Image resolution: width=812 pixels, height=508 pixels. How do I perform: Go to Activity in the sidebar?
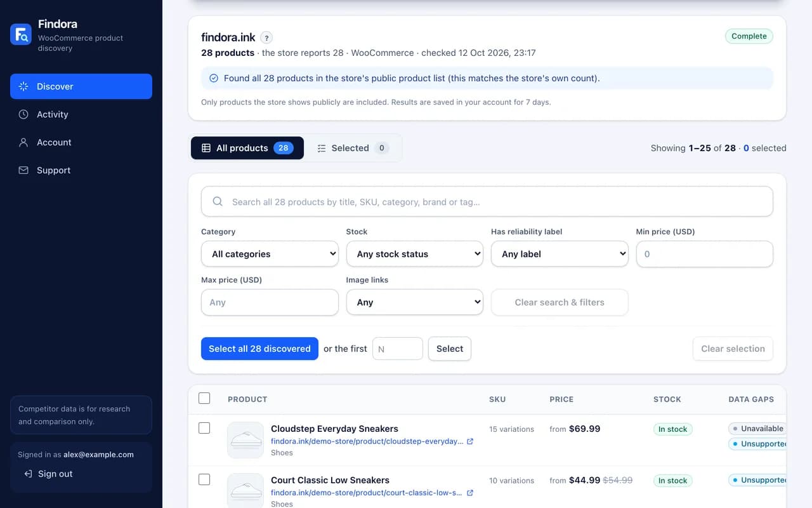(x=81, y=114)
